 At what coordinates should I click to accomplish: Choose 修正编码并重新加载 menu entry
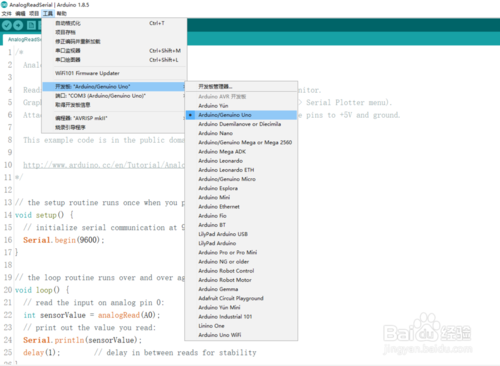point(114,41)
